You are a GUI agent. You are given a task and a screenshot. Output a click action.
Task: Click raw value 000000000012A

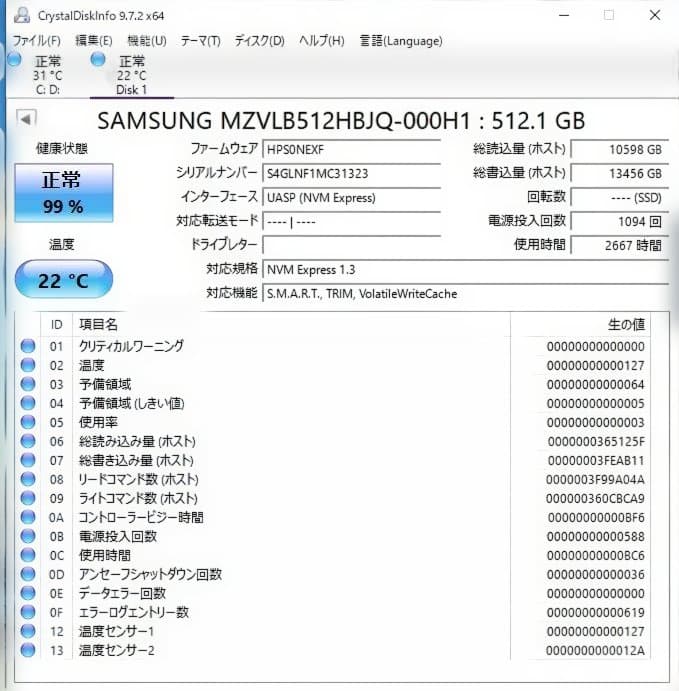click(x=595, y=650)
